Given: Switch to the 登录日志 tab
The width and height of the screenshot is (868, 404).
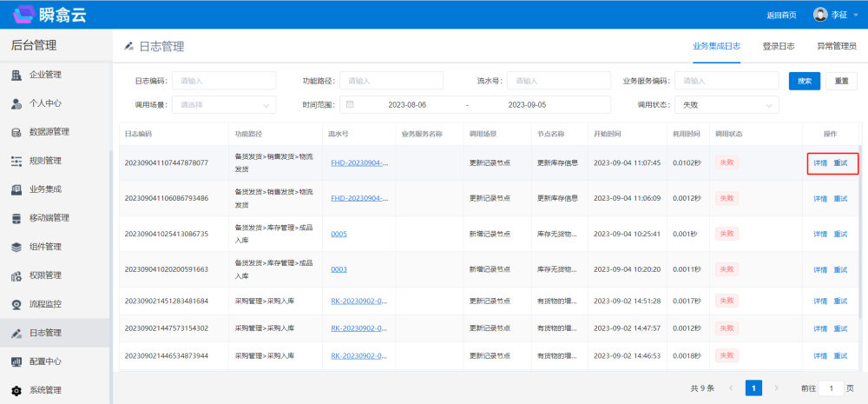Looking at the screenshot, I should click(x=778, y=46).
